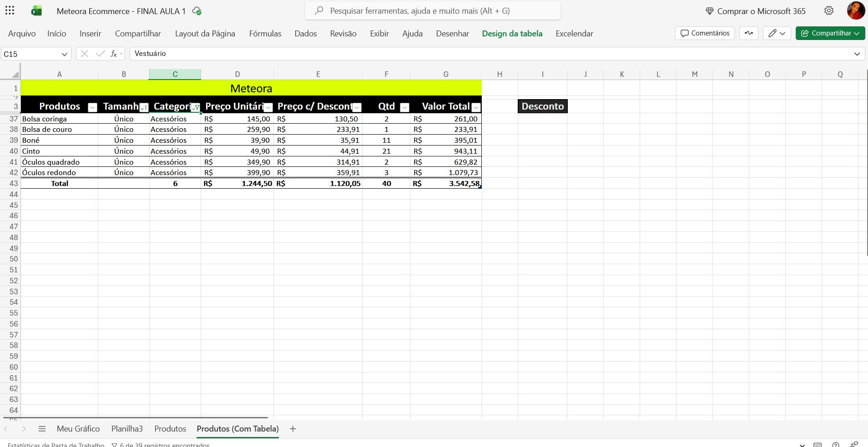Select column G header

click(446, 74)
